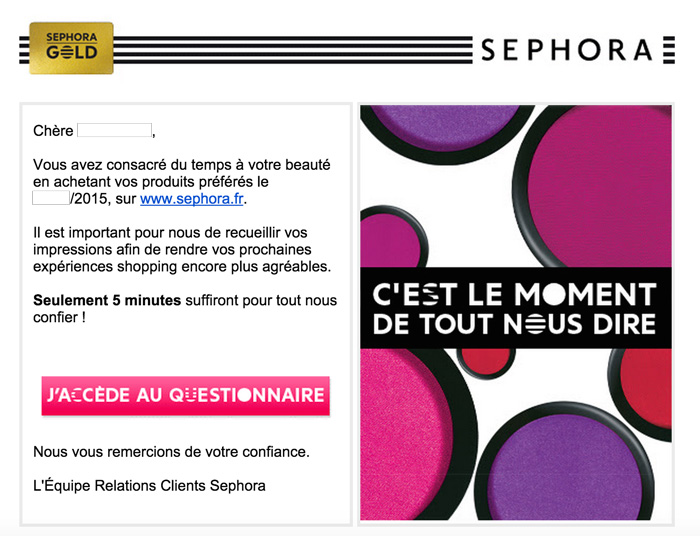Viewport: 700px width, 536px height.
Task: Click the "Nous vous remercions de votre confiance" line
Action: tap(171, 452)
